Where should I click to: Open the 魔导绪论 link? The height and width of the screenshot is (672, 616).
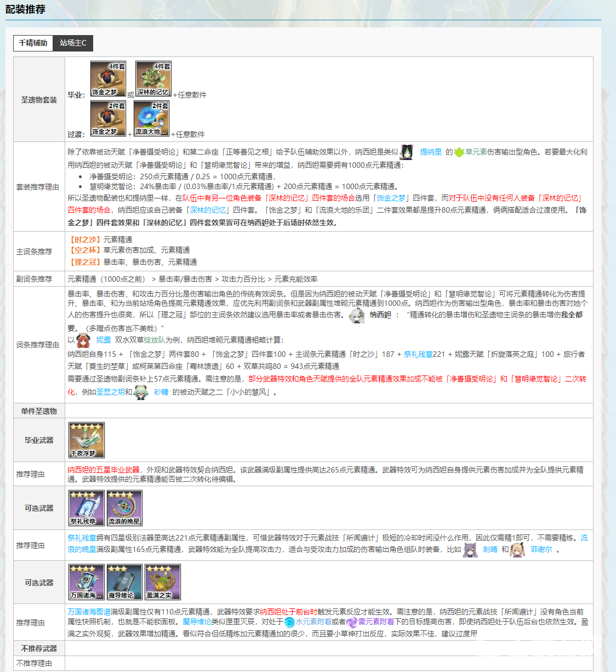click(x=197, y=622)
